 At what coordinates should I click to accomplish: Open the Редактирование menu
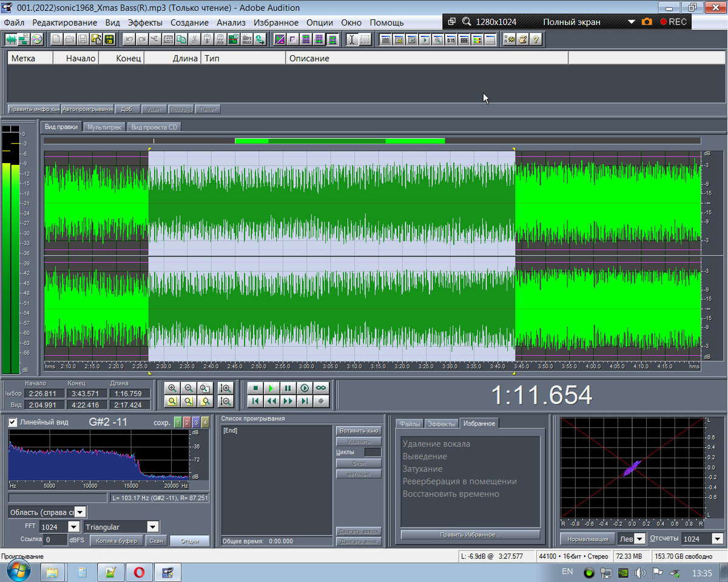point(65,22)
